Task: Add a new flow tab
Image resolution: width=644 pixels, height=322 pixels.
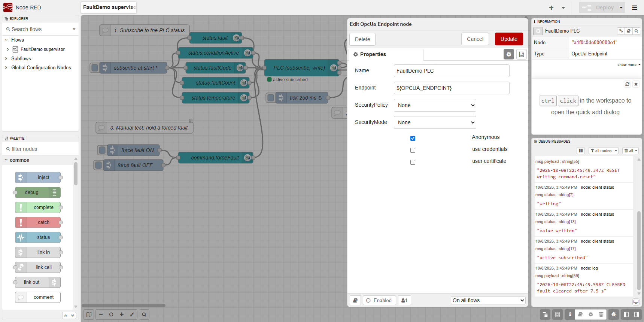Action: tap(551, 7)
